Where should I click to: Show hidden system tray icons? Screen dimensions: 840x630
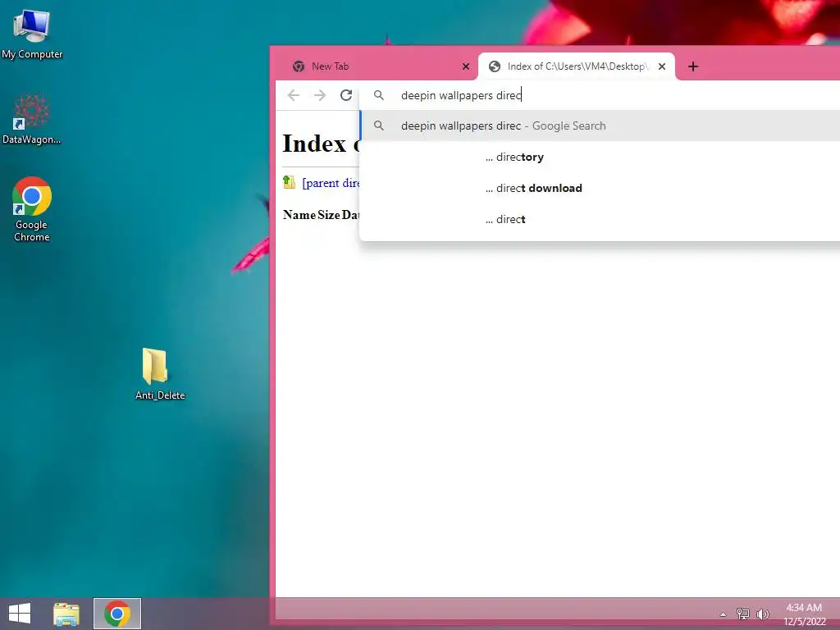point(724,614)
